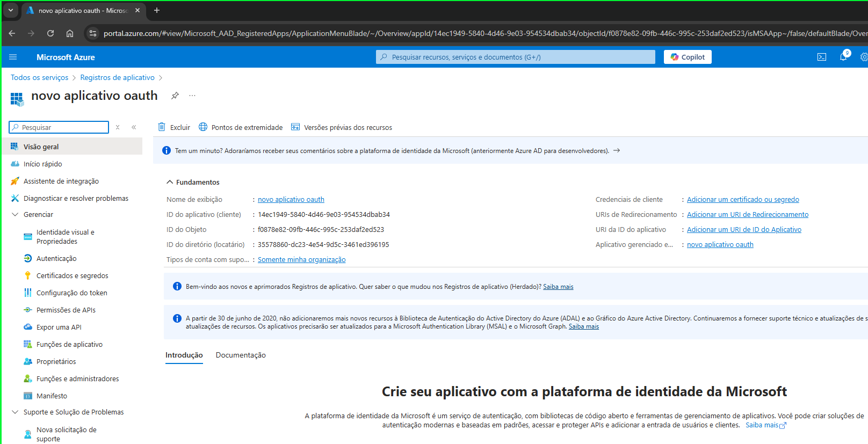Image resolution: width=868 pixels, height=444 pixels.
Task: Click Adicionar um URI de Redirecionamento
Action: pyautogui.click(x=748, y=214)
